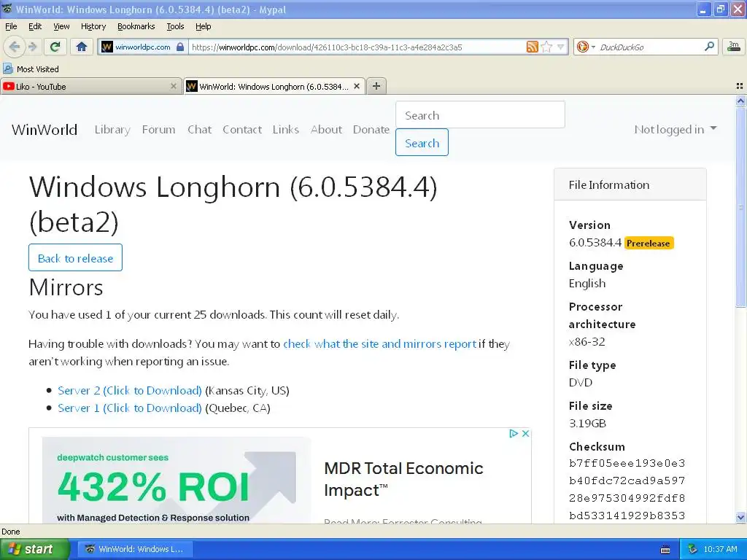Open the Tools menu

pyautogui.click(x=175, y=26)
